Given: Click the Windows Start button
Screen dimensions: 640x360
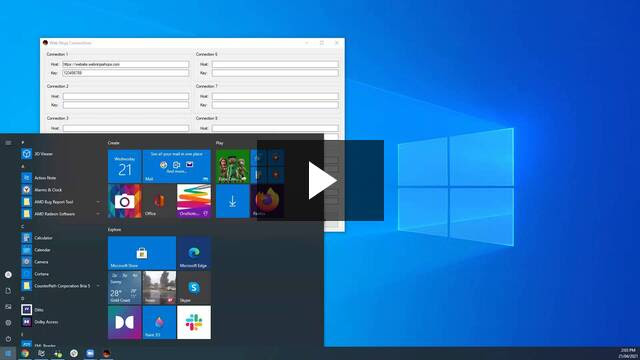Looking at the screenshot, I should coord(8,353).
